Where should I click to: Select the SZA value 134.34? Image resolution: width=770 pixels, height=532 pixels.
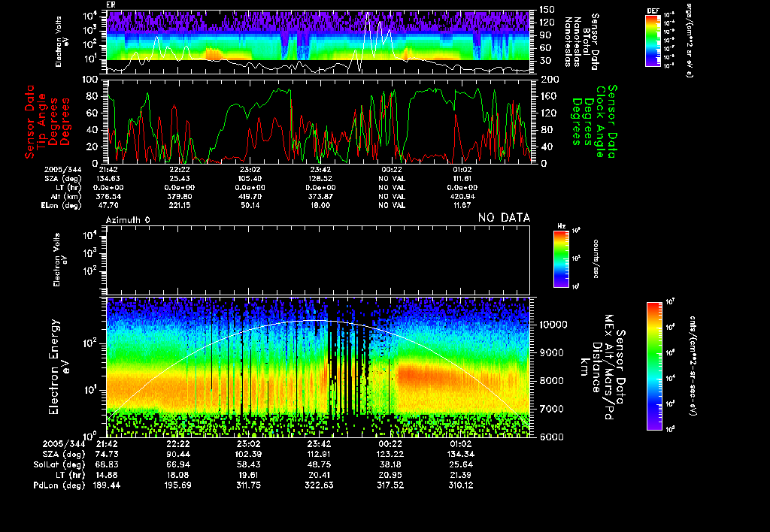(x=461, y=454)
